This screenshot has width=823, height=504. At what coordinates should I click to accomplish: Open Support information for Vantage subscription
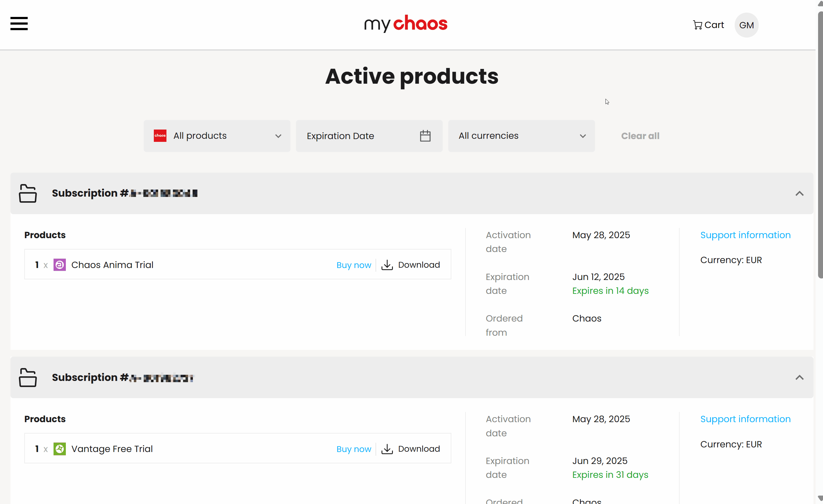(745, 419)
